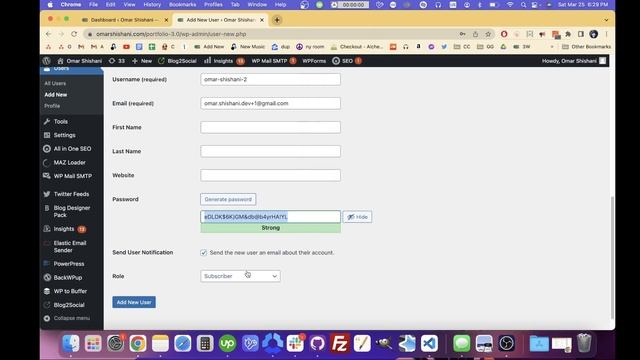Focus the Username field
Screen dimensions: 640x360
(270, 79)
